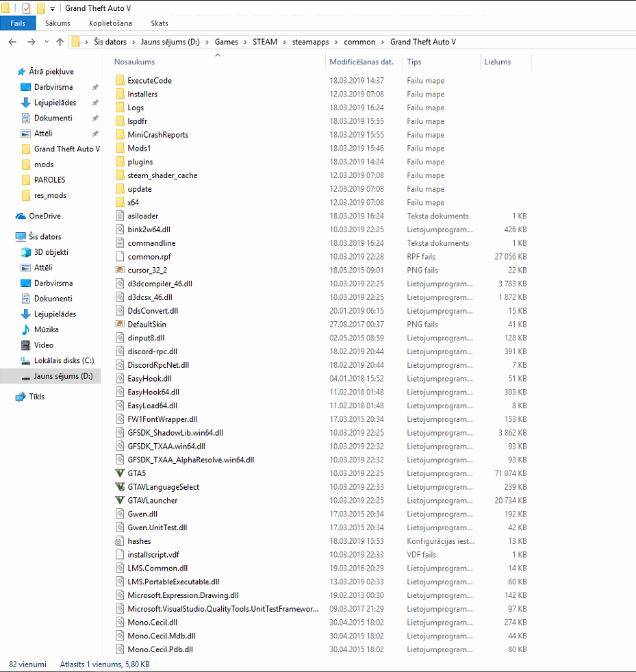Image resolution: width=636 pixels, height=672 pixels.
Task: Select the common.rpf file icon
Action: (x=120, y=256)
